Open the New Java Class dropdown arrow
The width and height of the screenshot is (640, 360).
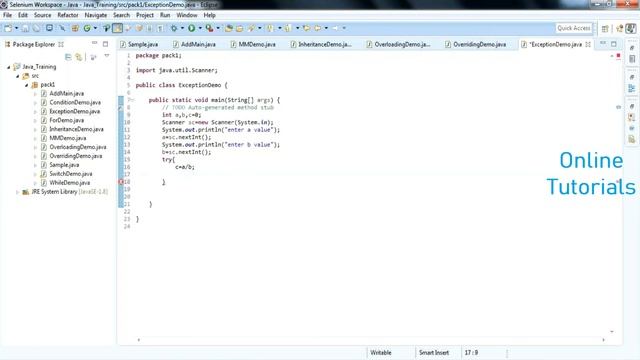click(x=95, y=28)
